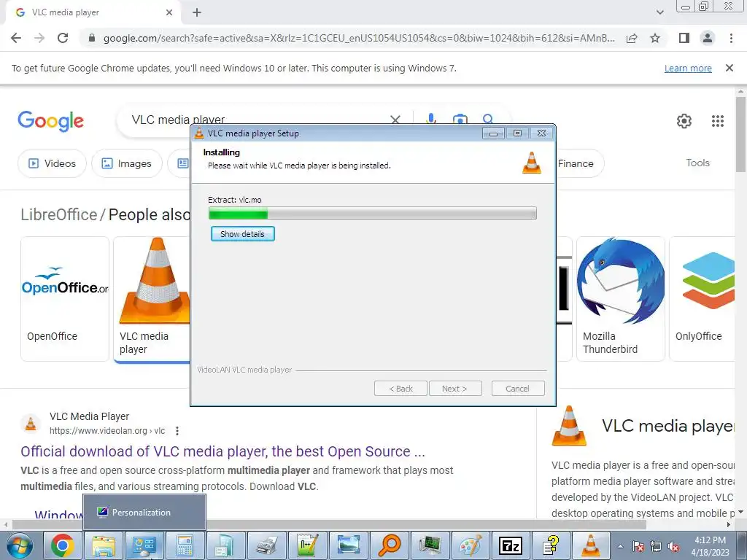This screenshot has height=560, width=747.
Task: Go back with Chrome's back arrow
Action: pos(16,38)
